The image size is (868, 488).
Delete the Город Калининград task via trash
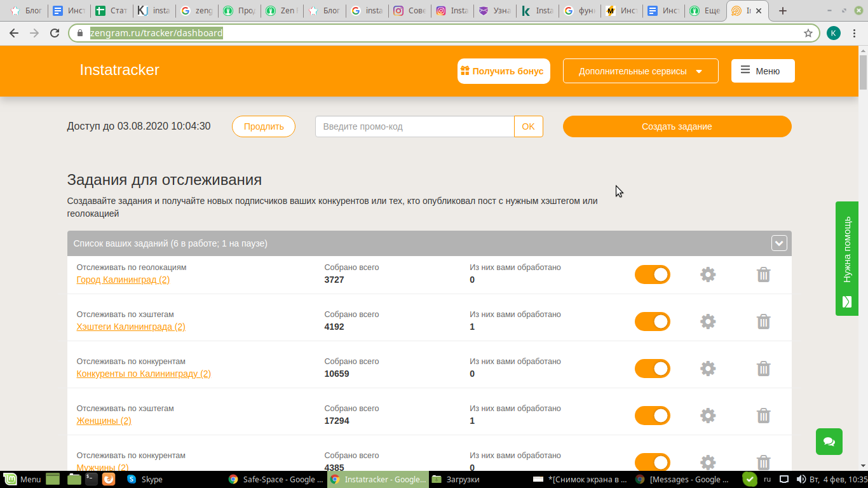coord(764,274)
